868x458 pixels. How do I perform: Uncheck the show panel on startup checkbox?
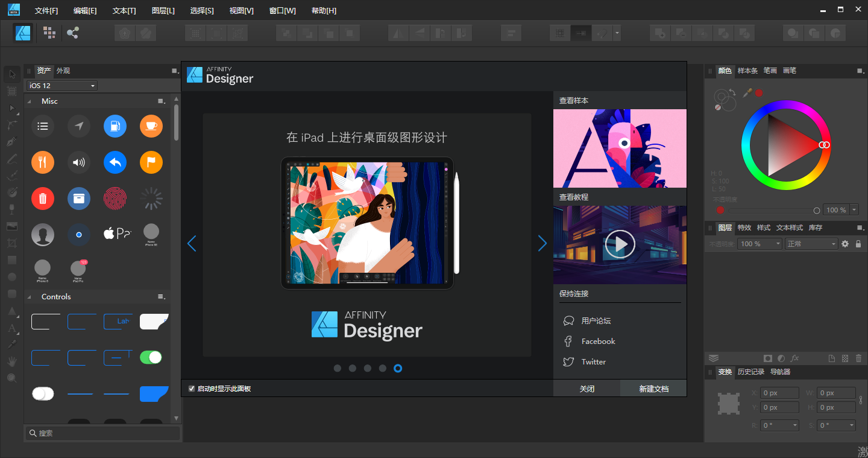(x=192, y=389)
